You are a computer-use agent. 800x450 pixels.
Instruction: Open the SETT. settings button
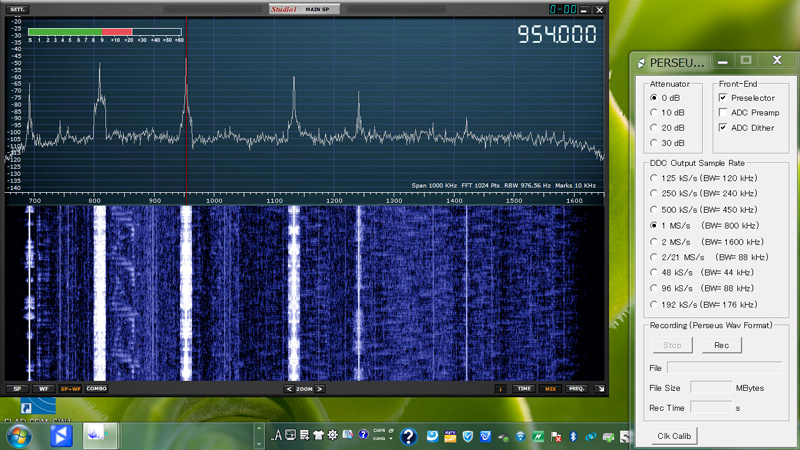[x=18, y=10]
